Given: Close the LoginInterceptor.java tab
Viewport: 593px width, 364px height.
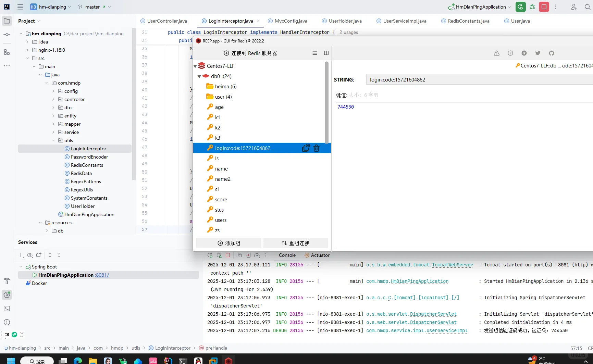Looking at the screenshot, I should pos(258,21).
